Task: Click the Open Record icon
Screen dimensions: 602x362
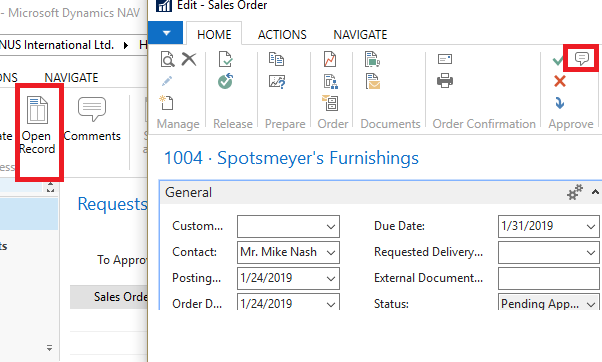Action: [x=37, y=110]
